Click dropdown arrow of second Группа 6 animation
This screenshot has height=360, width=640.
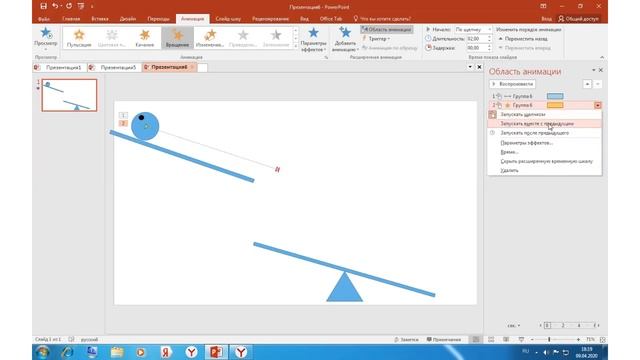[x=598, y=105]
